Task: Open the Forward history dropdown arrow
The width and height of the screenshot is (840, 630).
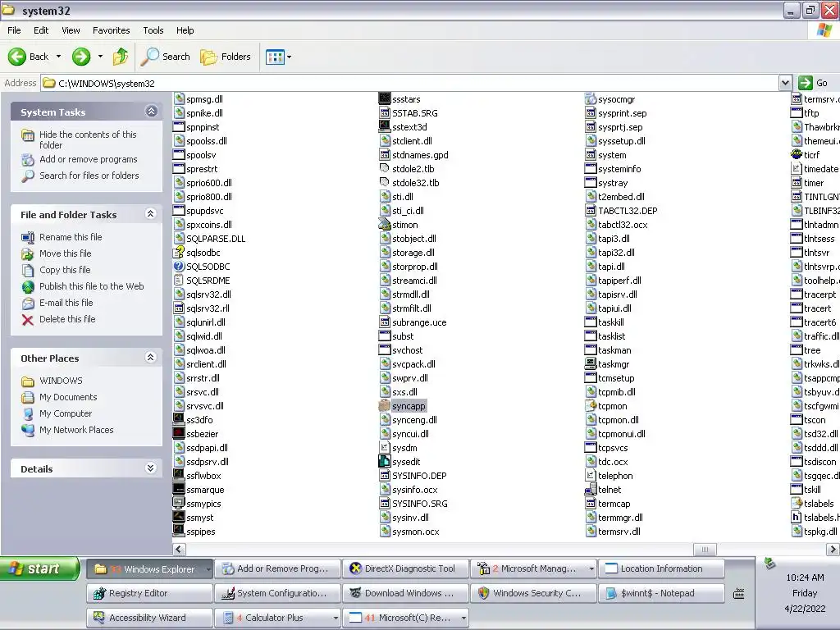Action: click(100, 57)
